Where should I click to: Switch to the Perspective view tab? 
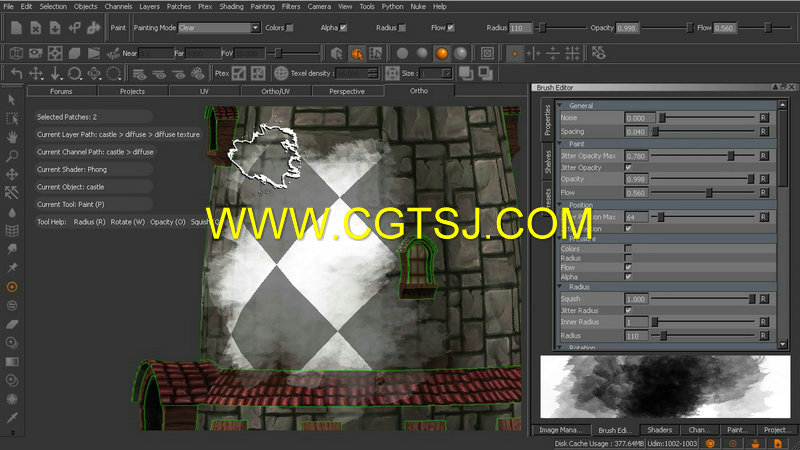[347, 91]
